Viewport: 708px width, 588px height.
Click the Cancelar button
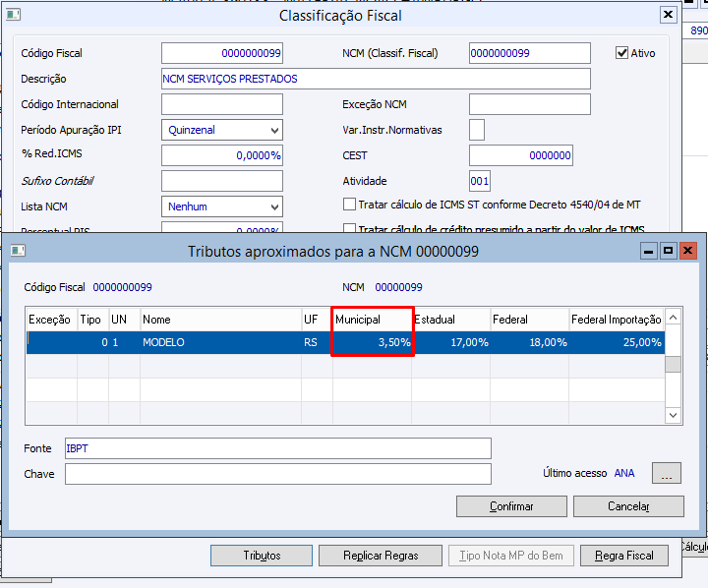pos(628,506)
